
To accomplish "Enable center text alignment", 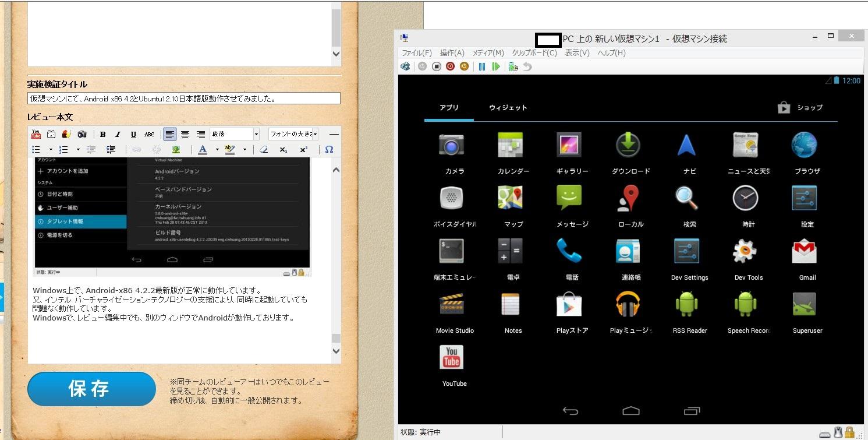I will (185, 134).
